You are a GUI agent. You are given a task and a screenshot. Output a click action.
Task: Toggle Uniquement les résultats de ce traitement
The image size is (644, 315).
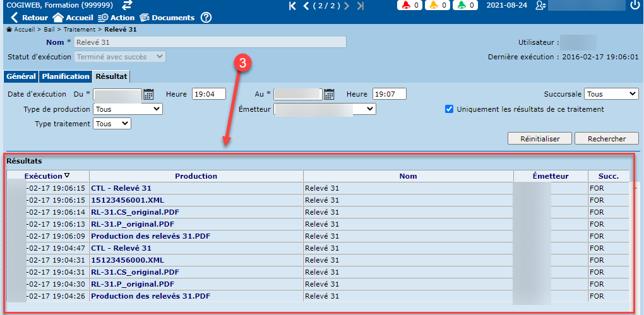click(449, 109)
